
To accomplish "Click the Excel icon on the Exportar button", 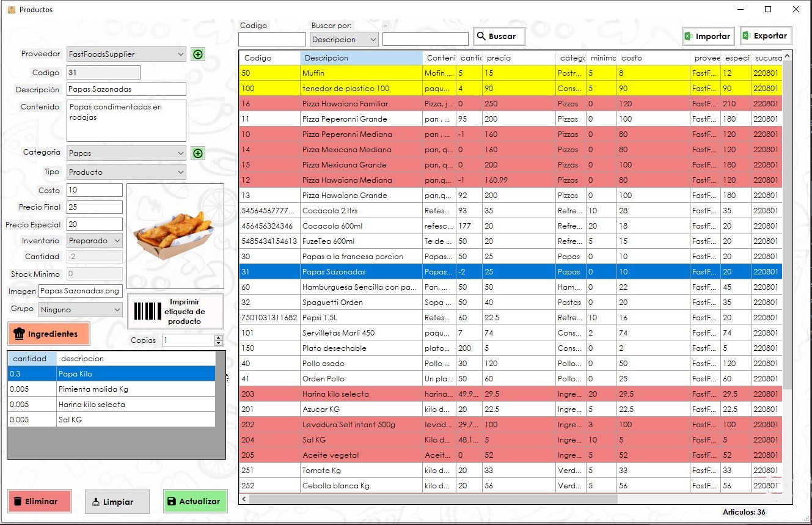I will point(748,35).
